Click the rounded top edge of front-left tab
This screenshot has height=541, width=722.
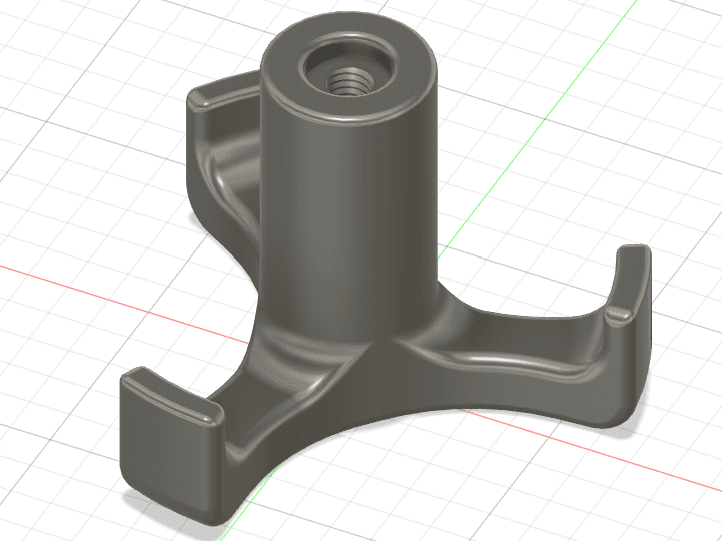coord(173,392)
